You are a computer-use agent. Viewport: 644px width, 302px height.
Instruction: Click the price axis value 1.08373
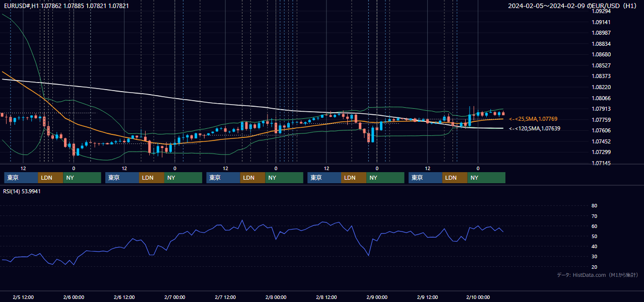[x=601, y=76]
